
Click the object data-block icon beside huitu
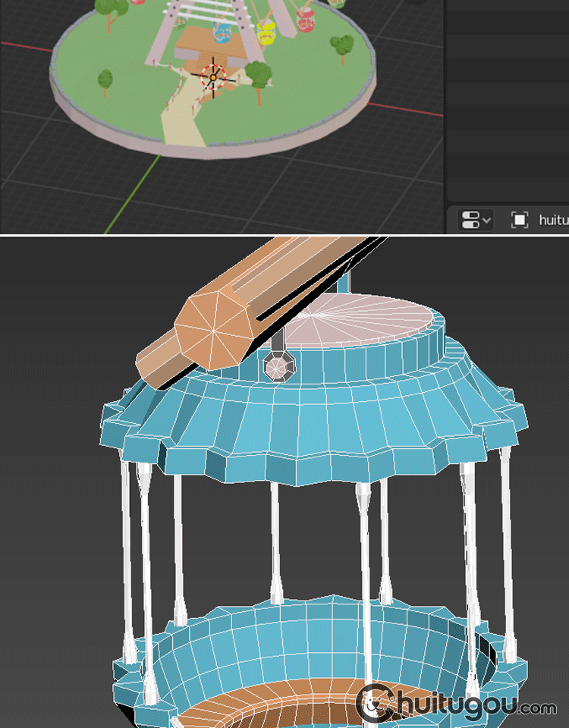520,220
